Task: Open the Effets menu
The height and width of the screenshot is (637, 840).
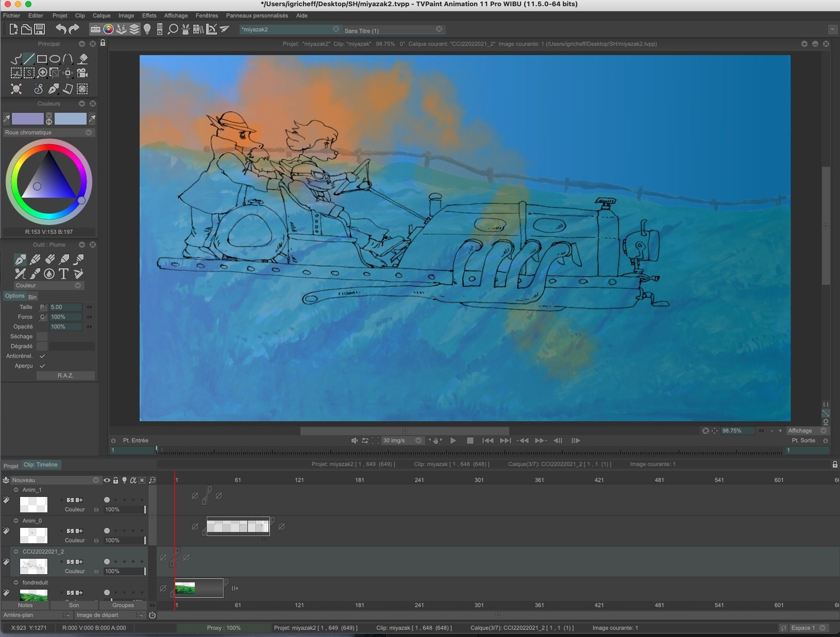Action: (149, 15)
